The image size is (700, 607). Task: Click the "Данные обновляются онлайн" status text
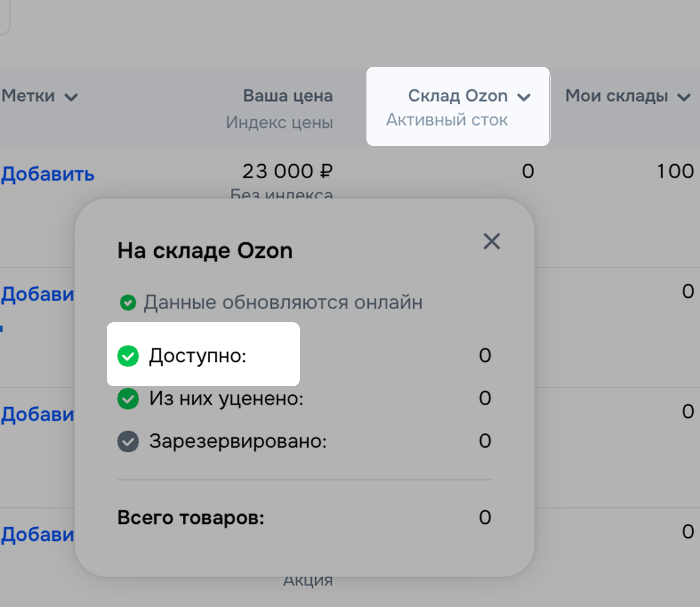[283, 303]
